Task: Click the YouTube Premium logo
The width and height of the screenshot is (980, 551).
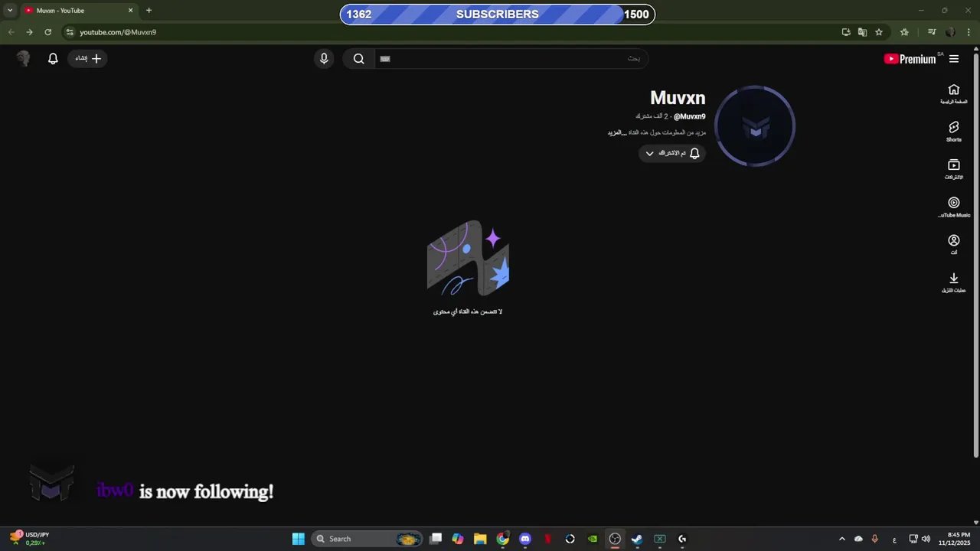Action: click(x=910, y=59)
